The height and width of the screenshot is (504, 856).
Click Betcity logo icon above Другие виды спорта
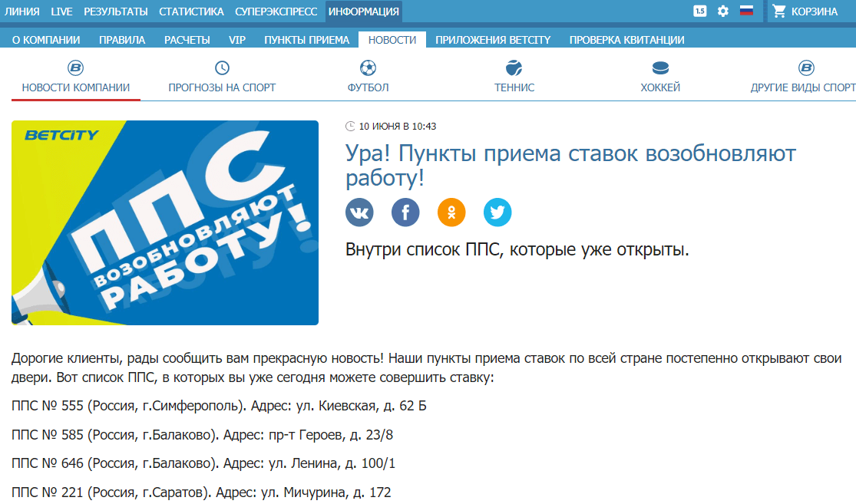806,68
